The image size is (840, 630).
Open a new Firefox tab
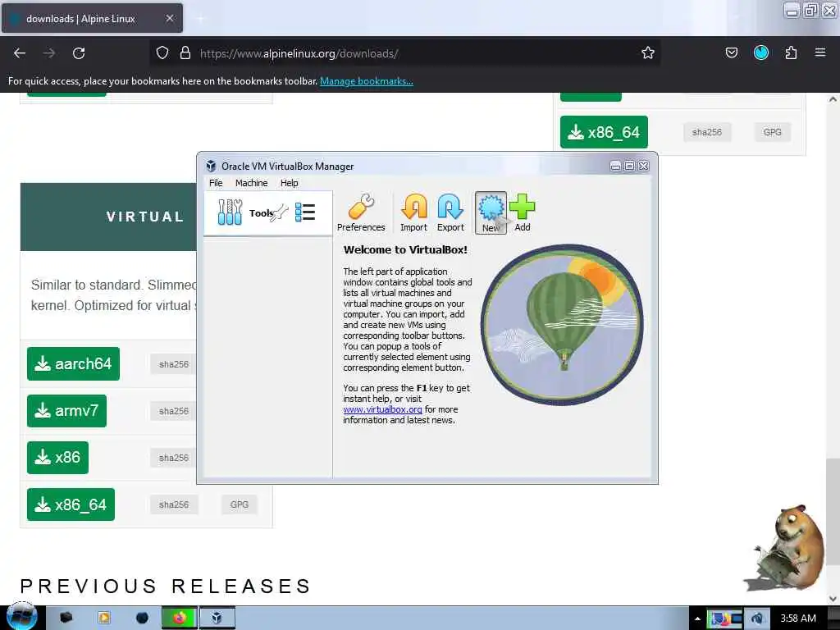[x=200, y=19]
